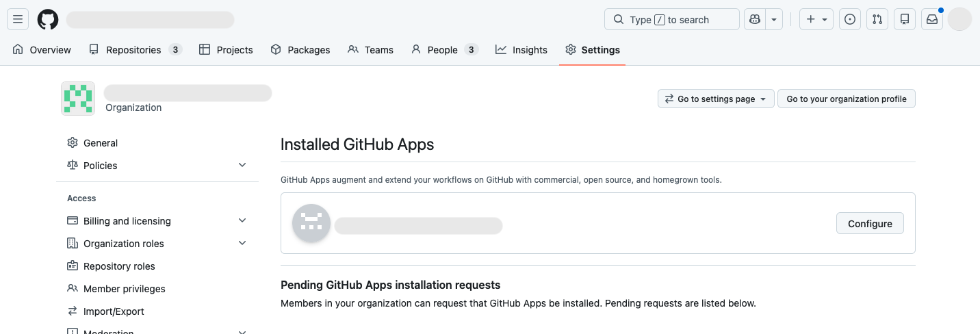980x334 pixels.
Task: Click the Installed GitHub Apps heading
Action: pos(357,144)
